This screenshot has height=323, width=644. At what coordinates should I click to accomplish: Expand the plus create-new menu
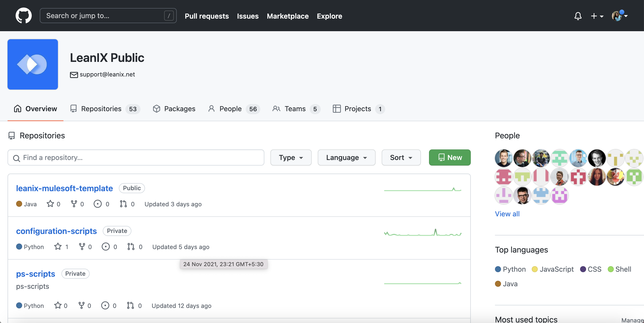(597, 16)
